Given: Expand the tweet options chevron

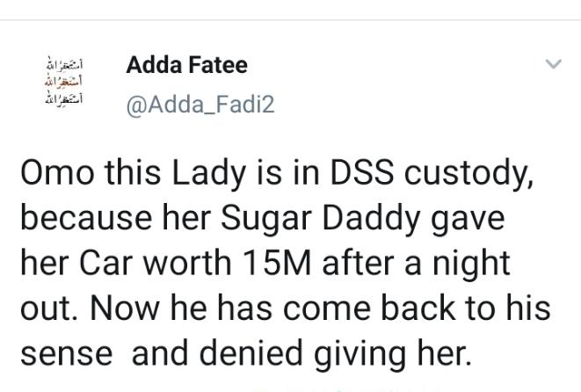Looking at the screenshot, I should point(553,64).
